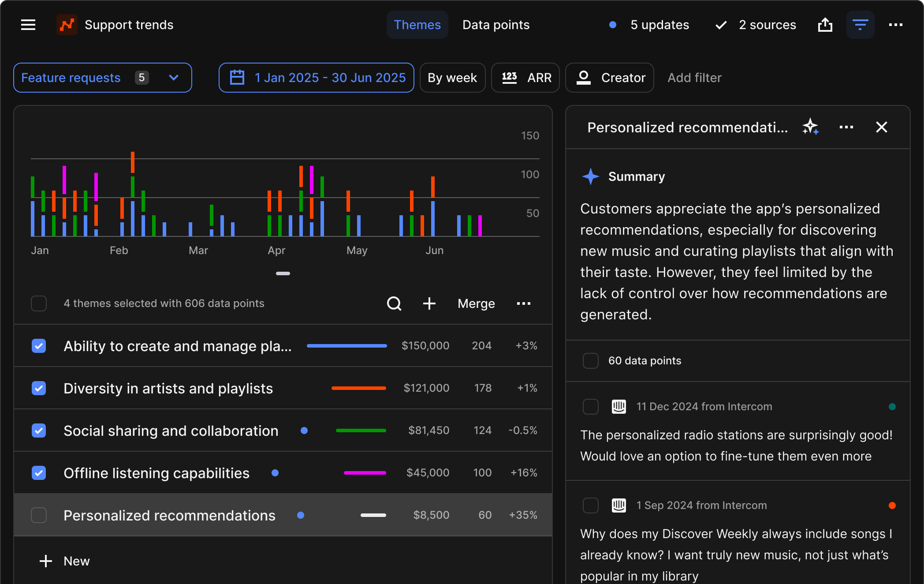Screen dimensions: 924x584
Task: Click Add filter
Action: click(x=694, y=78)
